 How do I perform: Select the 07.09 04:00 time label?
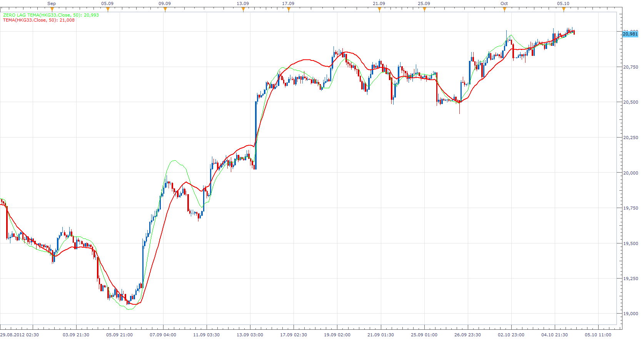[x=163, y=334]
